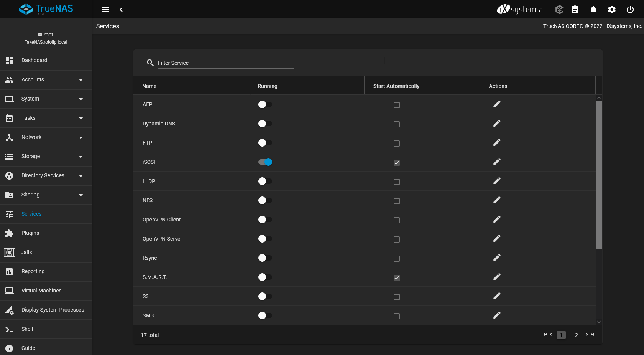Expand the Storage sidebar section

click(x=46, y=156)
